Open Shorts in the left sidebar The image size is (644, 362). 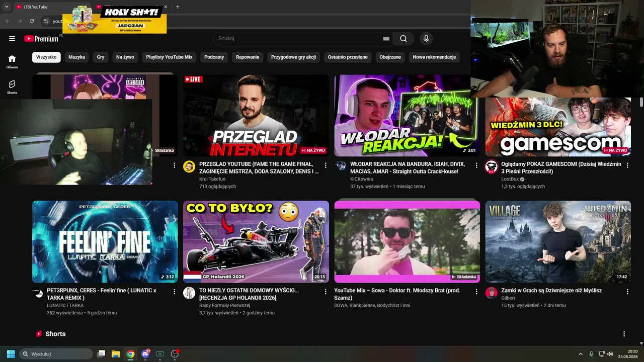[12, 87]
